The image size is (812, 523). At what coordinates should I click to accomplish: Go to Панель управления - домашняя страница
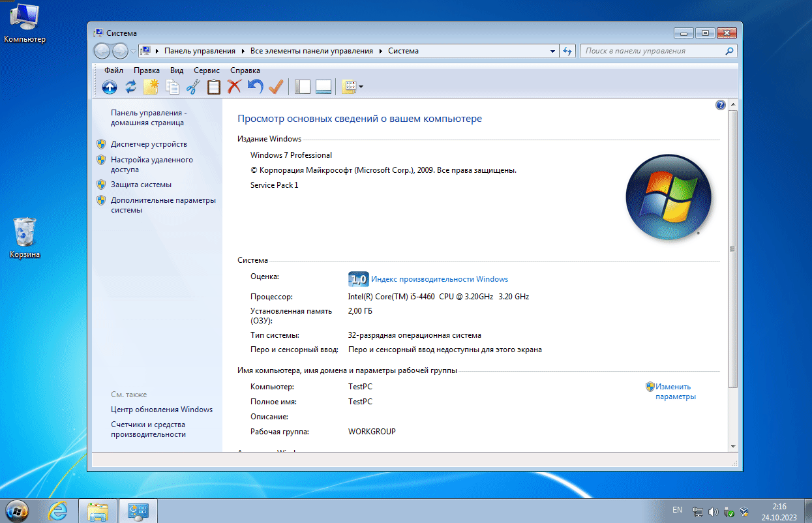point(149,117)
